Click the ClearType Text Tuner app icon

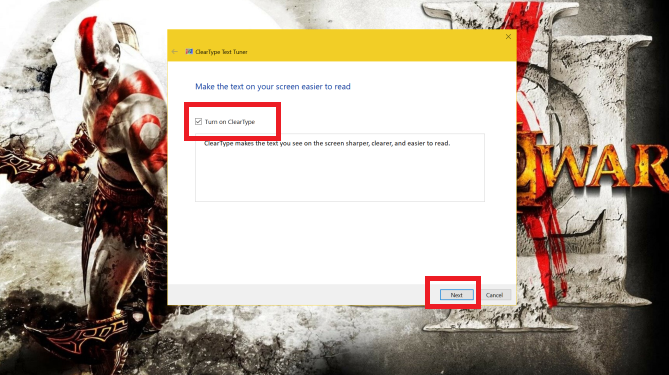tap(189, 52)
